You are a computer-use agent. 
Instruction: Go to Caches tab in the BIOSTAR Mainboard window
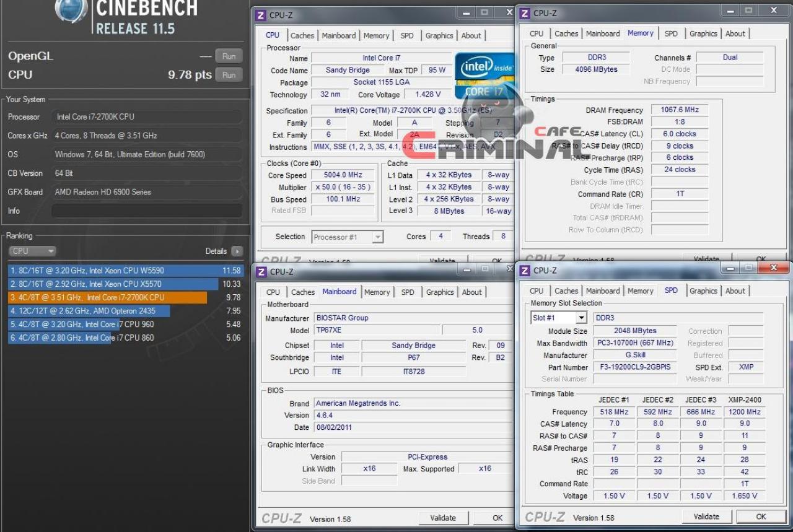pos(303,292)
